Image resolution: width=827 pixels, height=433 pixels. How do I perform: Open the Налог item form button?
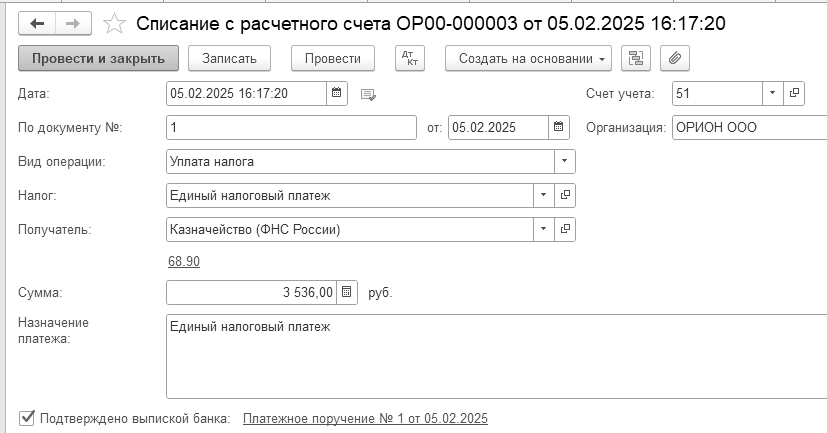pos(565,195)
